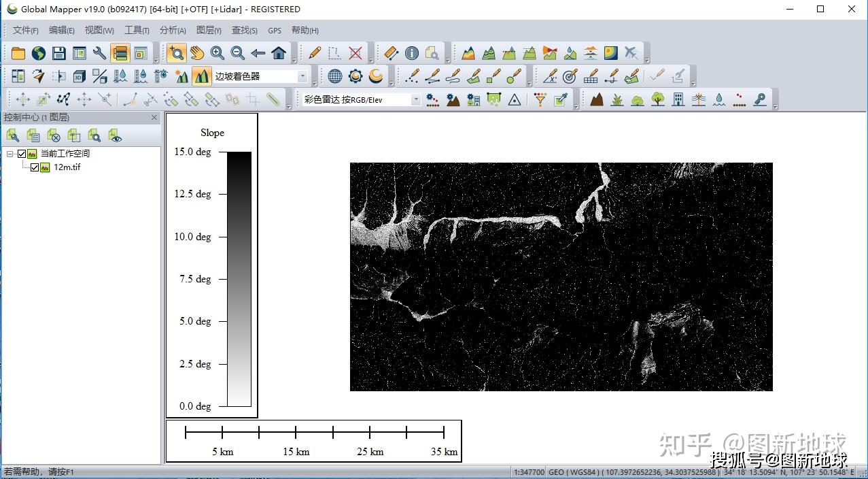Open the 边坡着色器 shader dropdown
The width and height of the screenshot is (868, 479).
[302, 76]
